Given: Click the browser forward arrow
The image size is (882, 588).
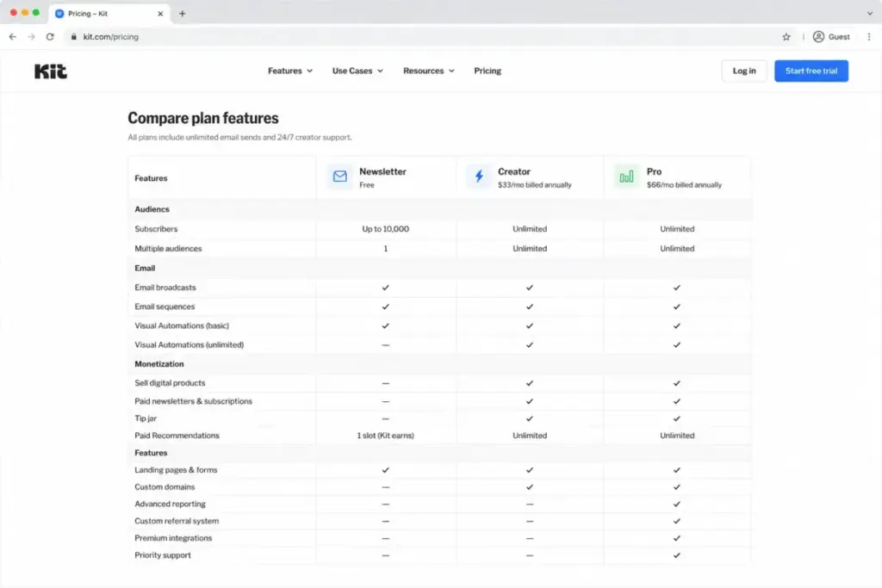Looking at the screenshot, I should 32,36.
